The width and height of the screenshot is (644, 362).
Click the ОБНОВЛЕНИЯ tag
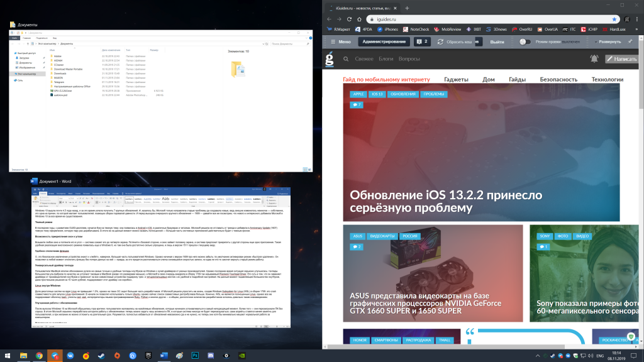pyautogui.click(x=403, y=94)
